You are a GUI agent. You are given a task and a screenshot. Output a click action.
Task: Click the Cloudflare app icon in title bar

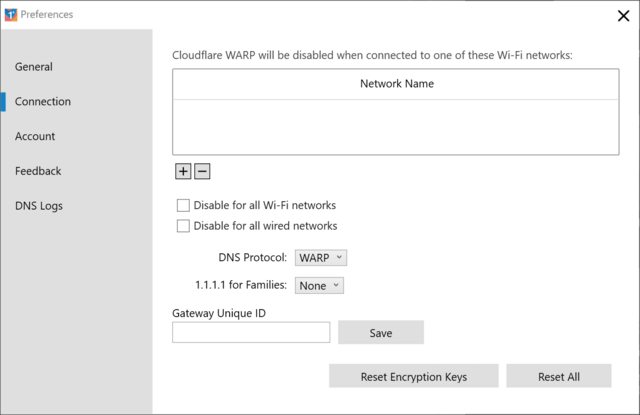[x=11, y=14]
